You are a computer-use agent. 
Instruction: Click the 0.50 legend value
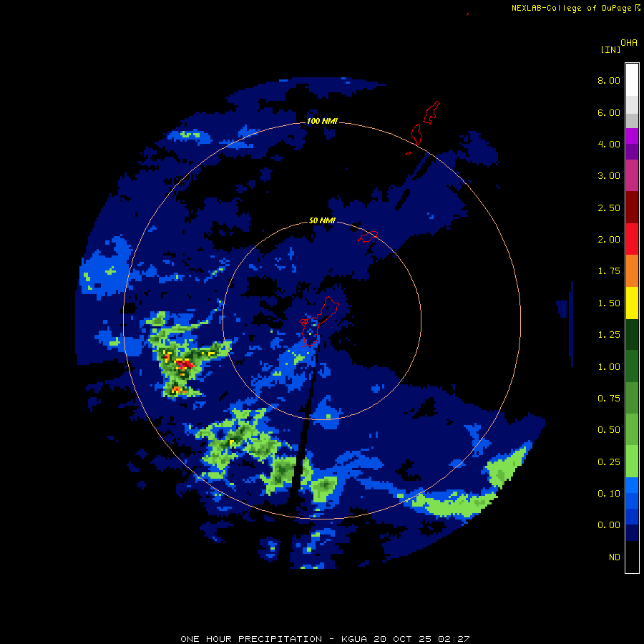[609, 430]
